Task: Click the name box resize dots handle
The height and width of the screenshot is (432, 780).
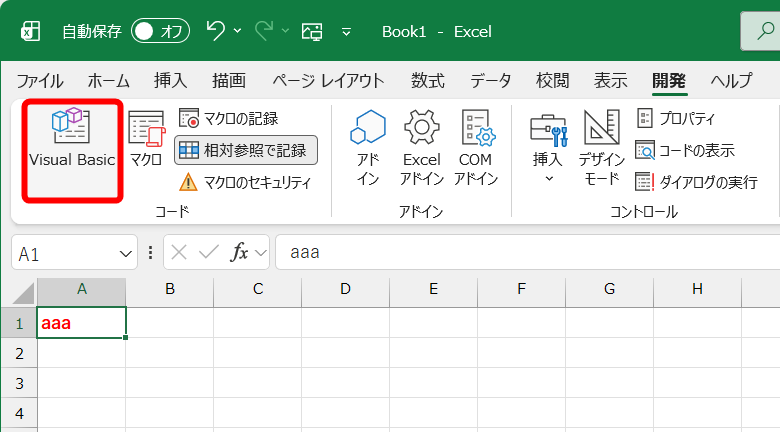Action: [150, 253]
